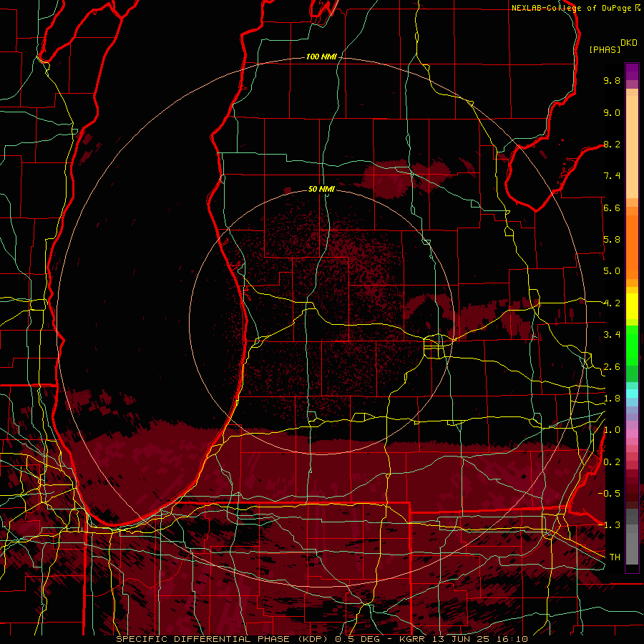Click the DKD label above the color scale
The height and width of the screenshot is (644, 644).
tap(629, 43)
